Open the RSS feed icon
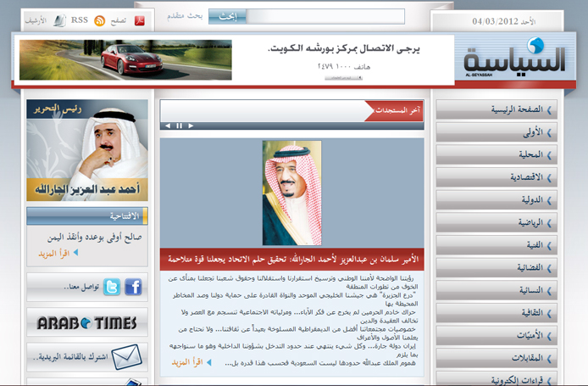Viewport: 588px width, 386px height. [x=99, y=20]
